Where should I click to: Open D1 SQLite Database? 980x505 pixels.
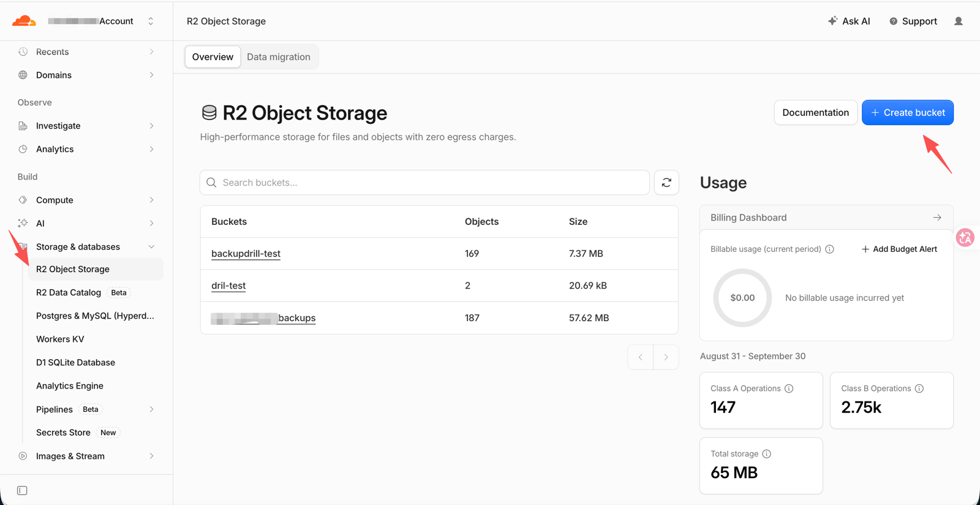75,362
